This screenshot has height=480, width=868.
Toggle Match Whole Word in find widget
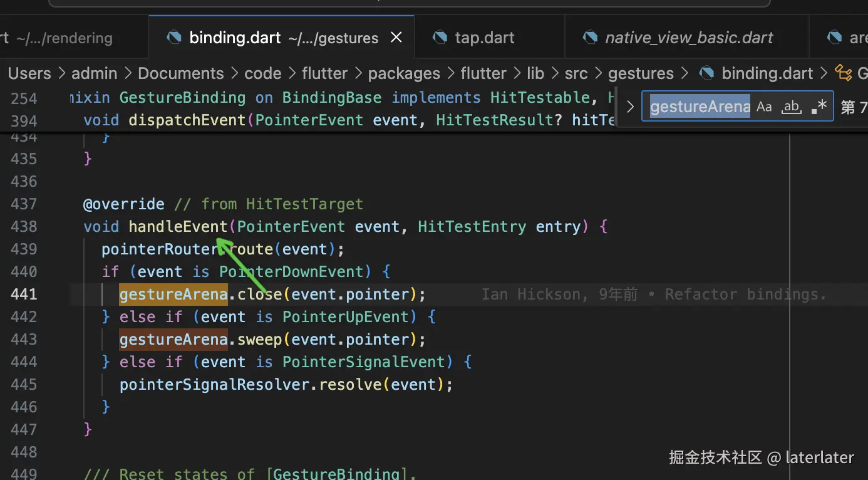coord(792,107)
